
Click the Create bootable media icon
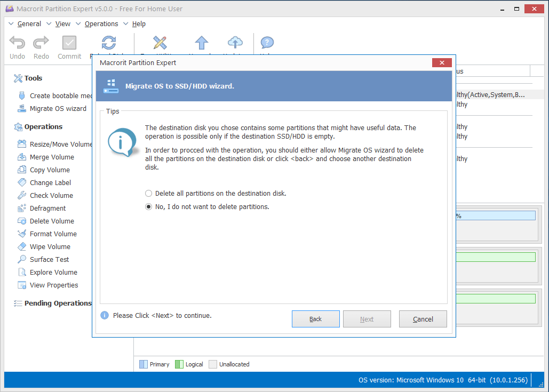click(22, 95)
